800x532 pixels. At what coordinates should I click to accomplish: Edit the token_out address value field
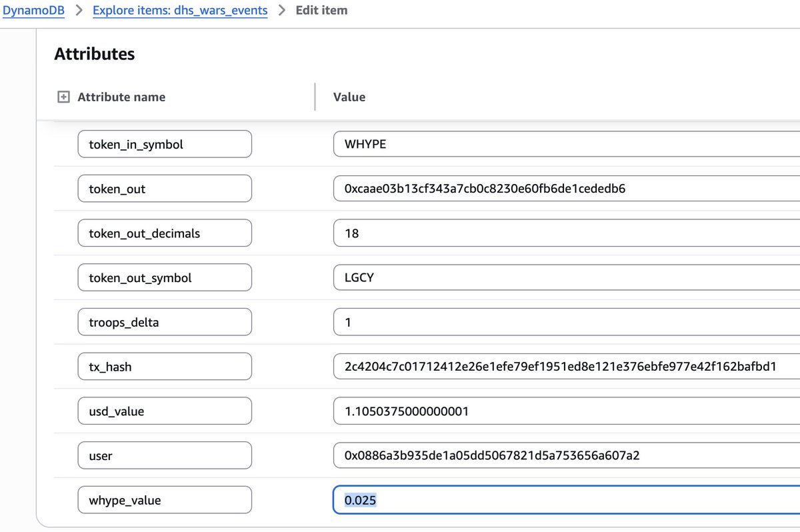[567, 189]
